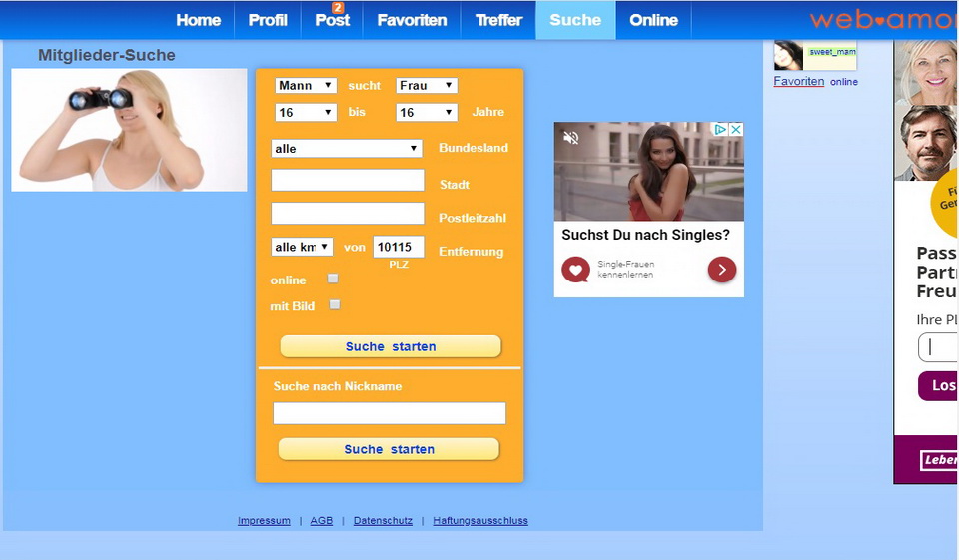Open the Post tab
This screenshot has width=959, height=560.
332,20
